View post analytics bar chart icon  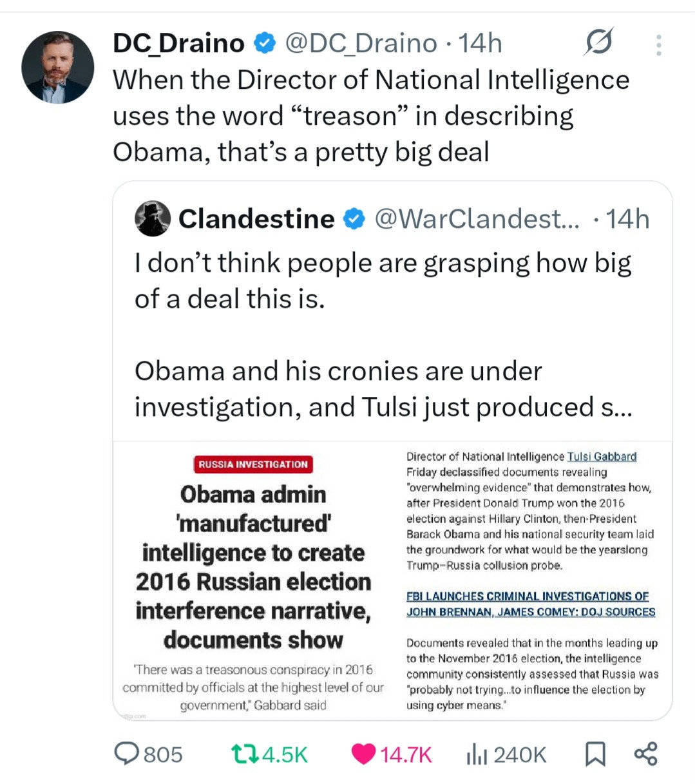pos(476,754)
